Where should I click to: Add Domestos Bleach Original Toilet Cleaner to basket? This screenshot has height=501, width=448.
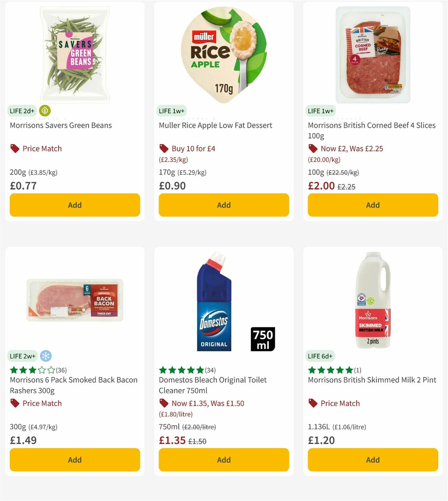pos(224,460)
